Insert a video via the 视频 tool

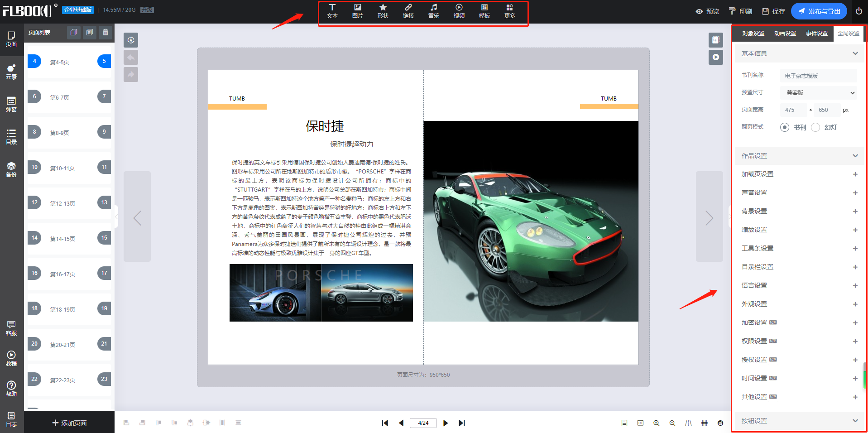(459, 11)
